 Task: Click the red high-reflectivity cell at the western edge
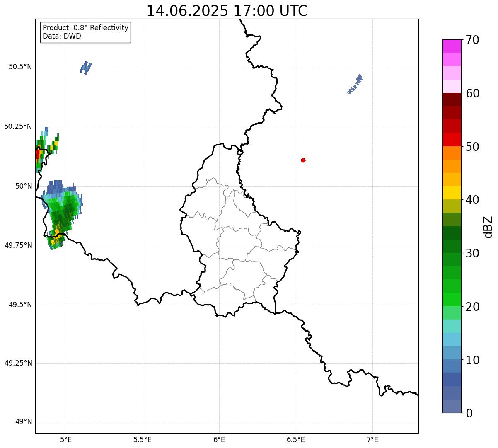37,154
